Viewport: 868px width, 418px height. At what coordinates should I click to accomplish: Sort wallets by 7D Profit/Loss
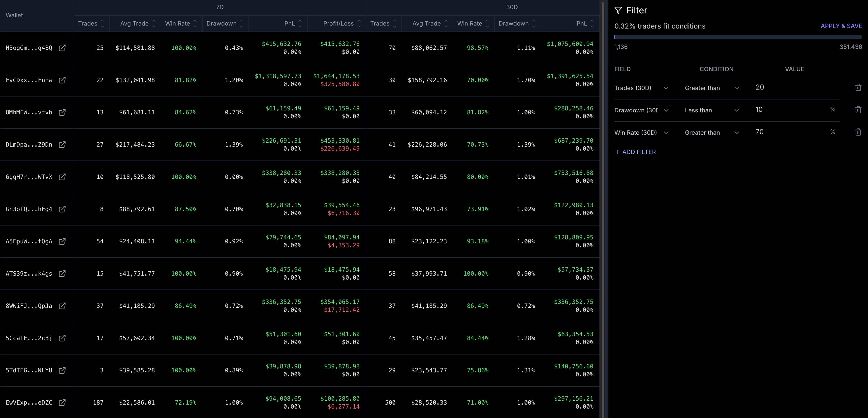pyautogui.click(x=359, y=23)
